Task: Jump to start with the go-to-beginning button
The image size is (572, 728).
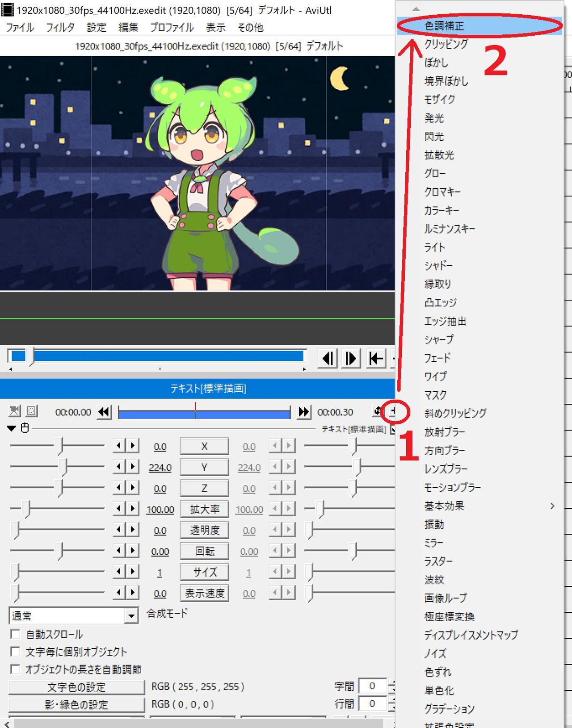Action: point(376,358)
